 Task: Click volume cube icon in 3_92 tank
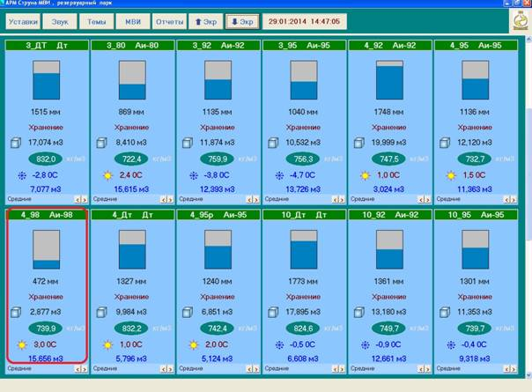(188, 143)
